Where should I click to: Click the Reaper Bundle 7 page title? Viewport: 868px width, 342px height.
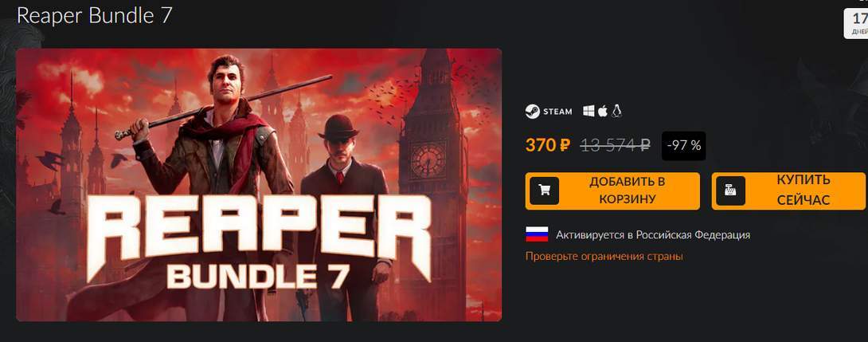[x=95, y=15]
